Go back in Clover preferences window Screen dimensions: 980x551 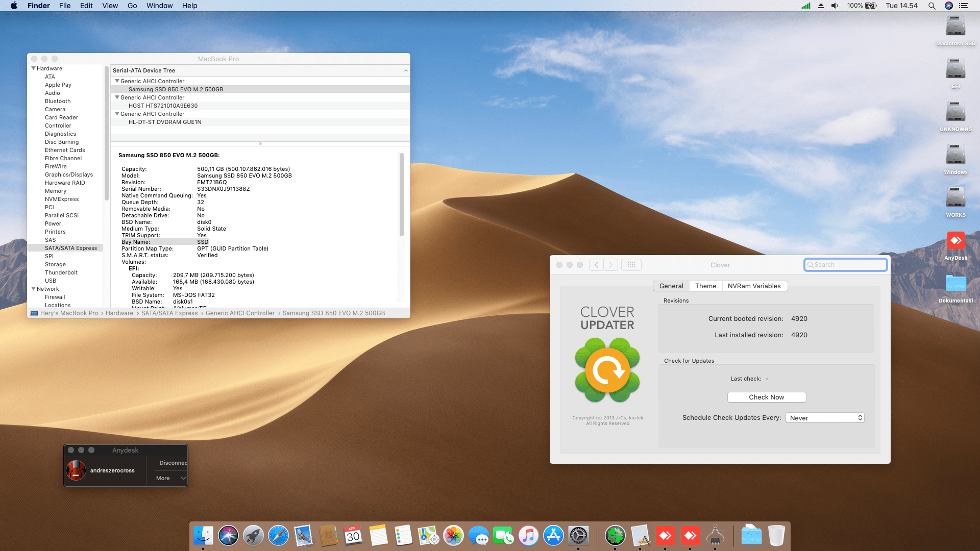(x=596, y=265)
